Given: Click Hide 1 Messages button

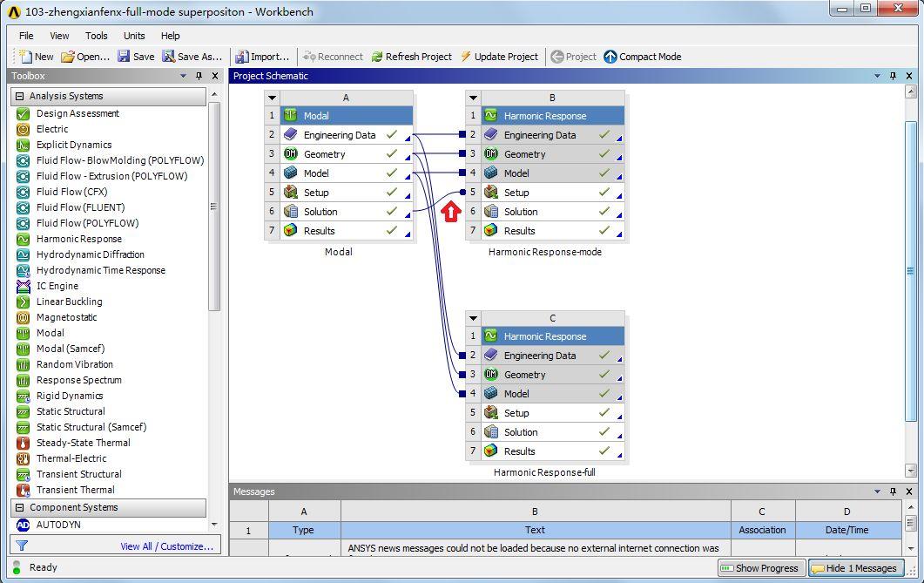Looking at the screenshot, I should click(x=856, y=567).
